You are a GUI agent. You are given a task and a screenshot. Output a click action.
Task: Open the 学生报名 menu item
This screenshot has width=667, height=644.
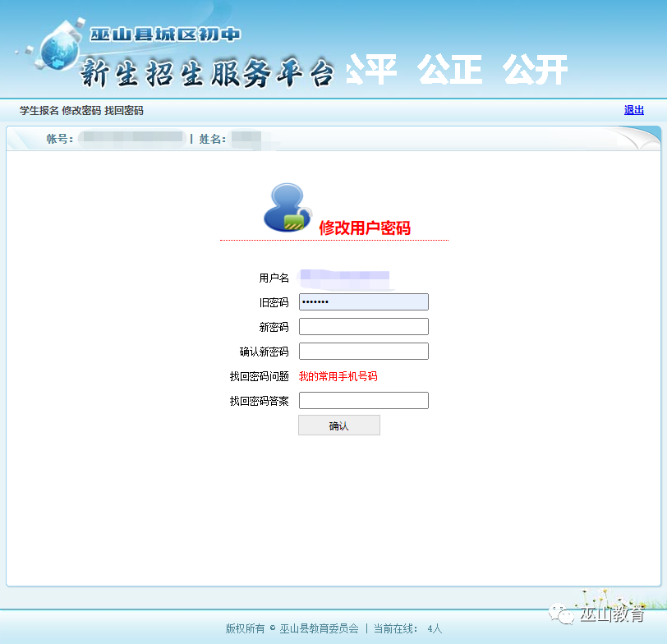coord(39,111)
